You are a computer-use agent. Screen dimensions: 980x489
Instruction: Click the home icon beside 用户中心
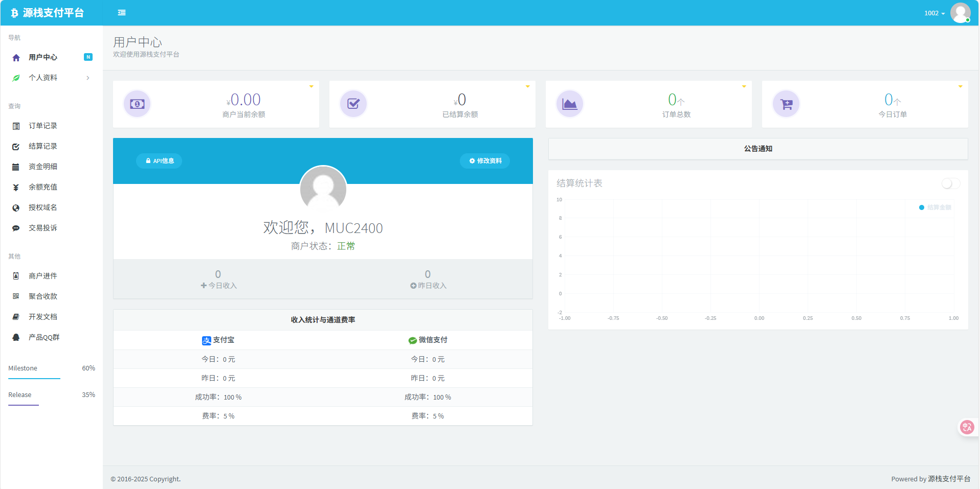click(16, 58)
